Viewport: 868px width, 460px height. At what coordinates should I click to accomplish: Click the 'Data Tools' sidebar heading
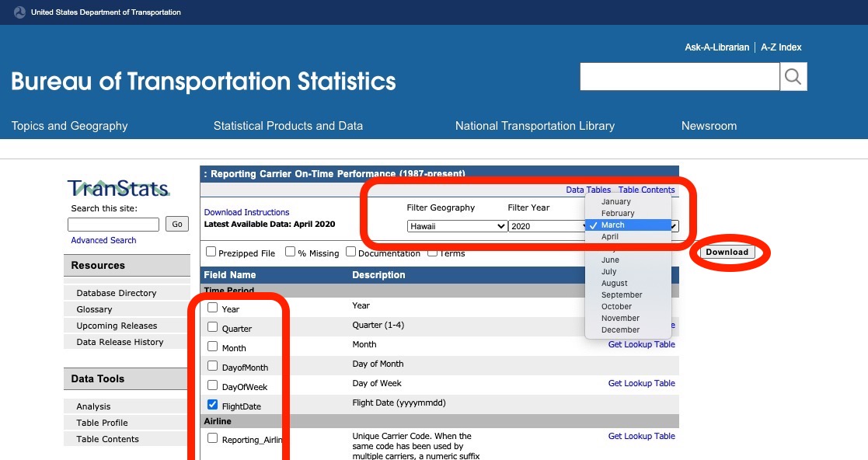click(x=97, y=378)
